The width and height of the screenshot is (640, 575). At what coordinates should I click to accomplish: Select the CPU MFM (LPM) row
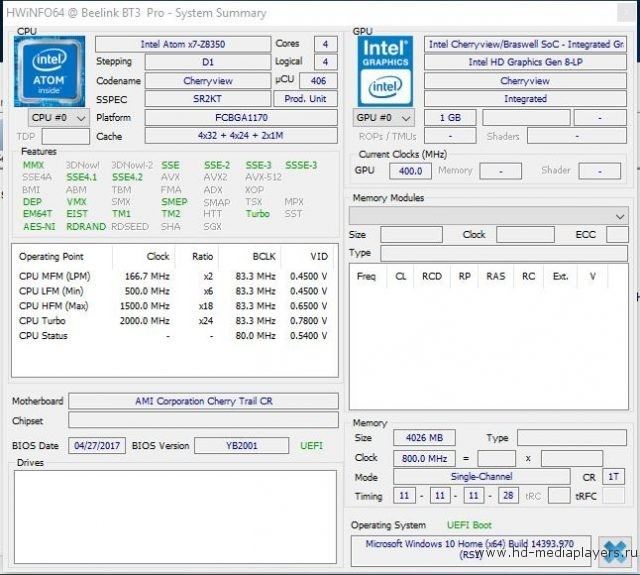[173, 276]
